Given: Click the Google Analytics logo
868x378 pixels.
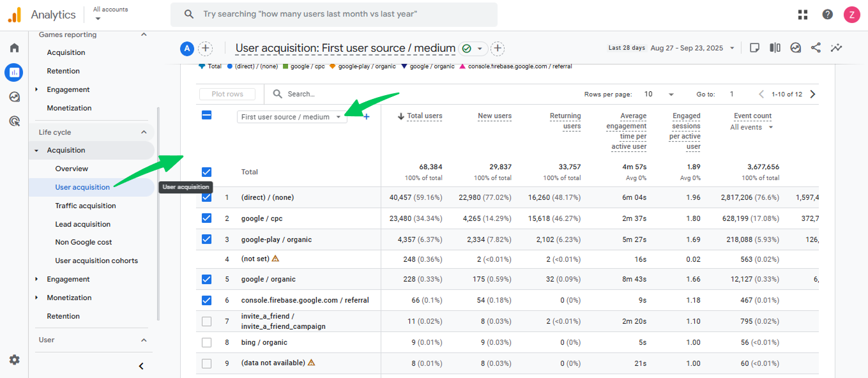Looking at the screenshot, I should [14, 14].
